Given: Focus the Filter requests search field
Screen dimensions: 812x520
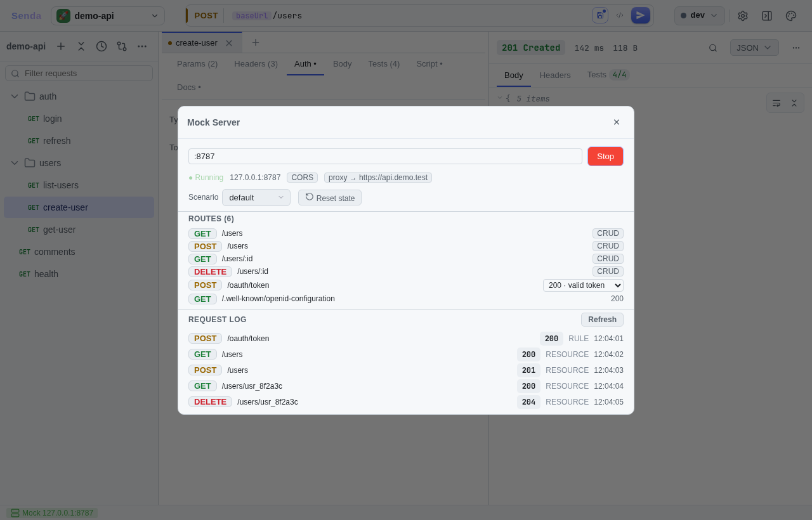Looking at the screenshot, I should point(79,74).
